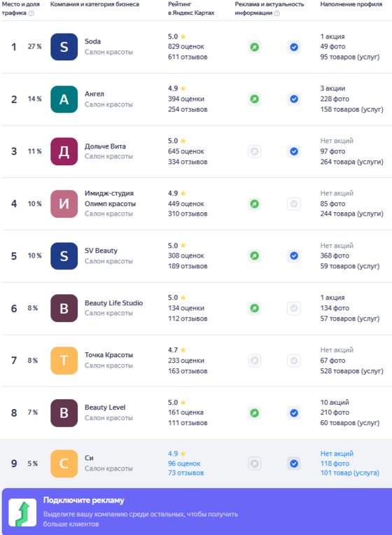Image resolution: width=392 pixels, height=535 pixels.
Task: Click the Подключите рекламу banner
Action: tap(197, 511)
